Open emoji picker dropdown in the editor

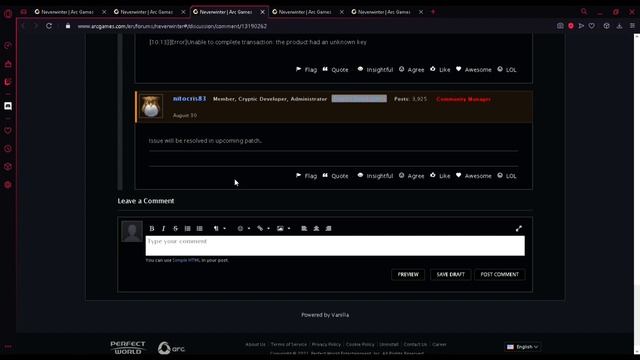(x=243, y=229)
